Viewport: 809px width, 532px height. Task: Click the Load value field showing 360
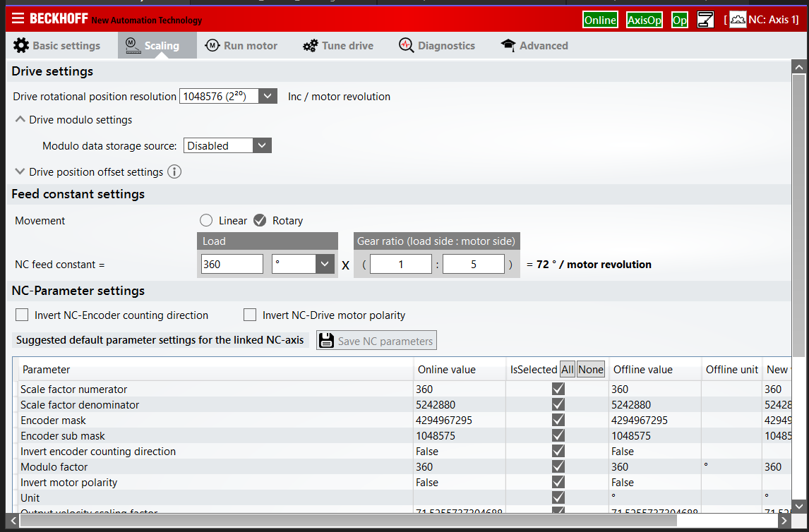pyautogui.click(x=232, y=264)
